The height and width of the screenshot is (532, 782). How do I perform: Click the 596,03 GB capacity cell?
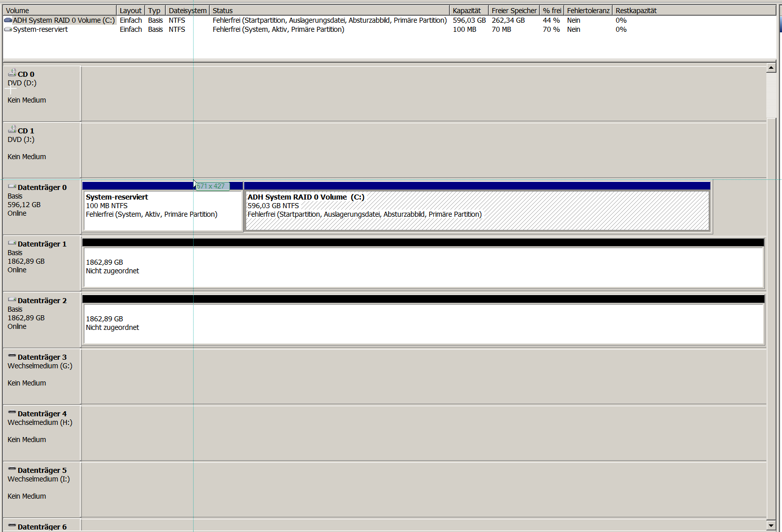point(469,20)
